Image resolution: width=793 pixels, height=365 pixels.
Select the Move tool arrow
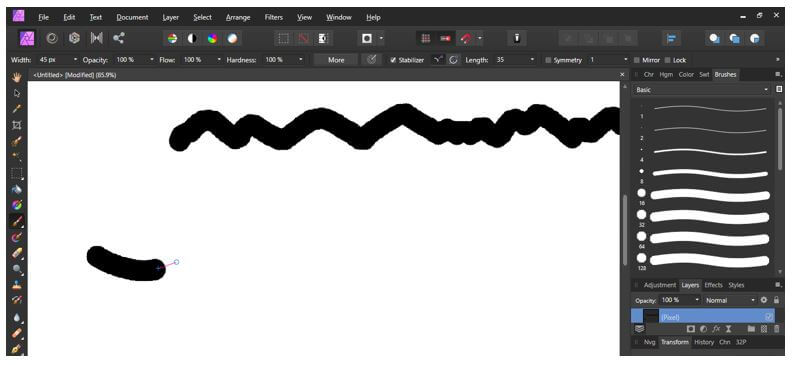17,93
